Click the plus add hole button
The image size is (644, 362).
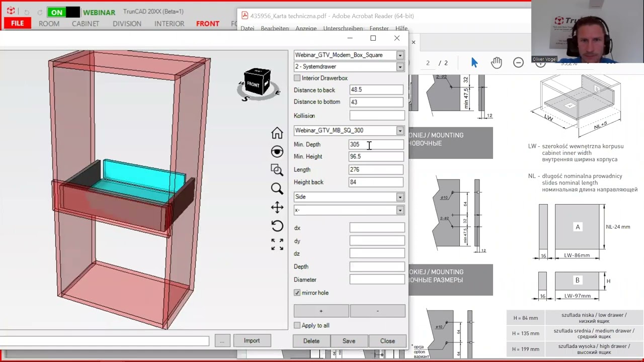click(321, 311)
